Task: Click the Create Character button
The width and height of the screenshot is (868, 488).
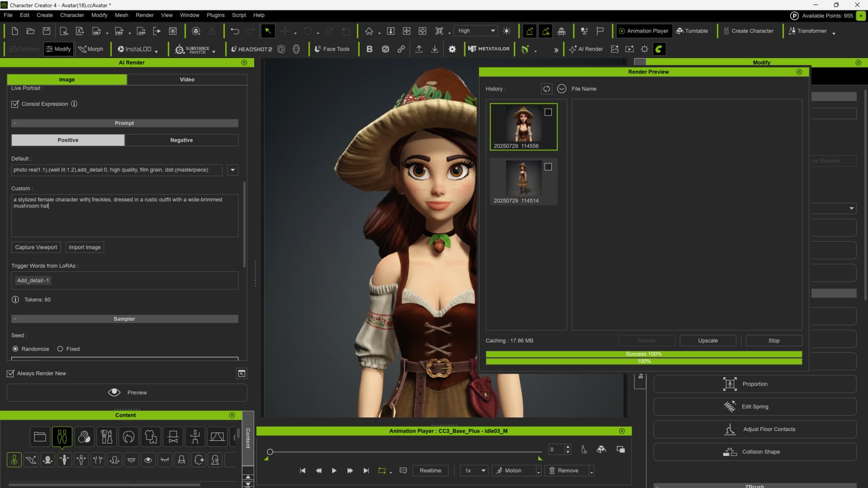Action: (x=748, y=31)
